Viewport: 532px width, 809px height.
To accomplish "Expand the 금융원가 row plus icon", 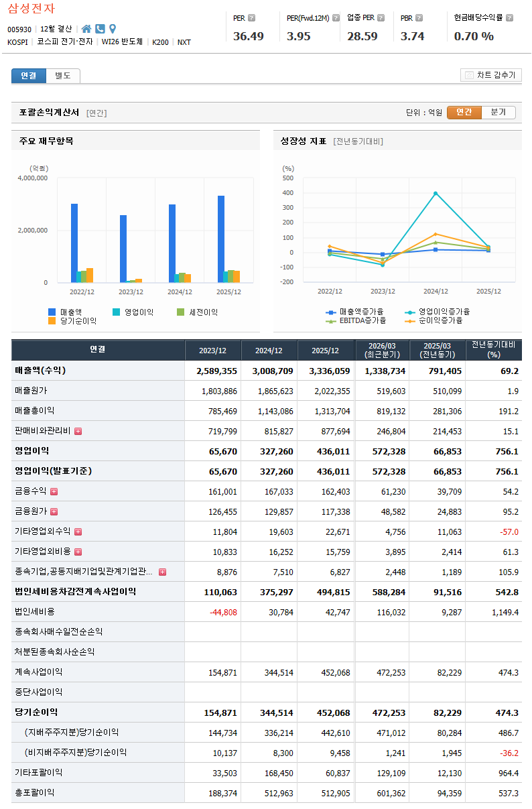I will [x=54, y=511].
